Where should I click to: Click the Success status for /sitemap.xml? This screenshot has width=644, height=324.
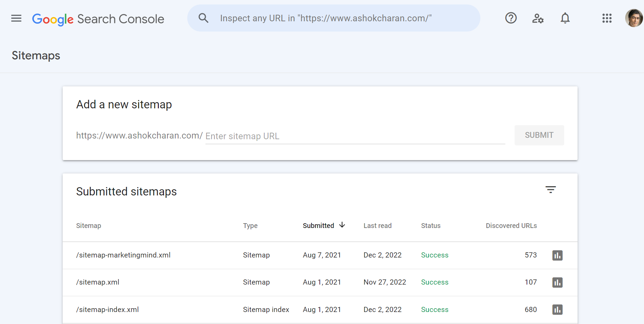(434, 282)
